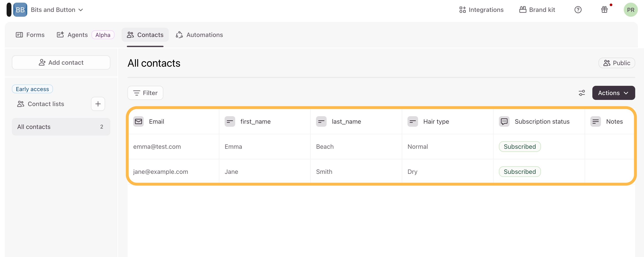Open the Filter options

[x=145, y=93]
